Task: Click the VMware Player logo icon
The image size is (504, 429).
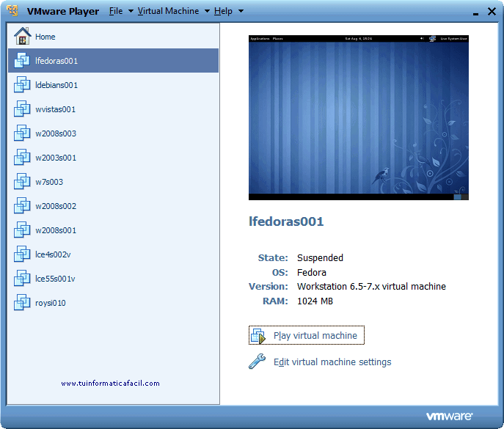Action: (x=12, y=10)
